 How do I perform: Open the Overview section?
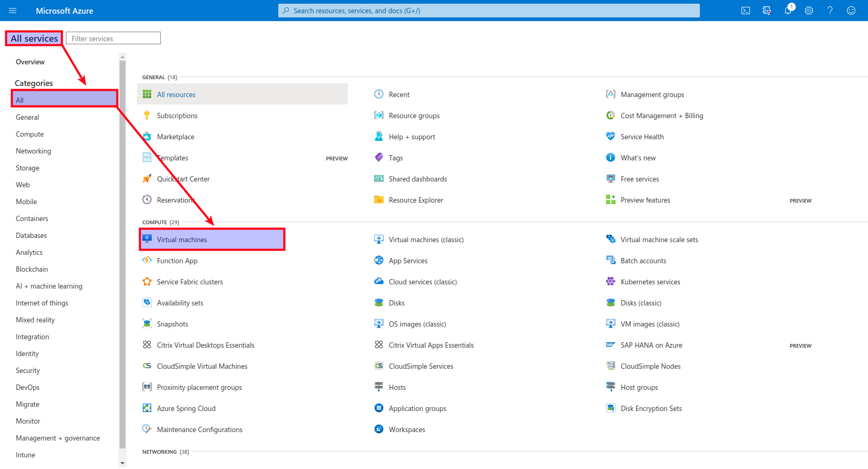click(x=30, y=62)
